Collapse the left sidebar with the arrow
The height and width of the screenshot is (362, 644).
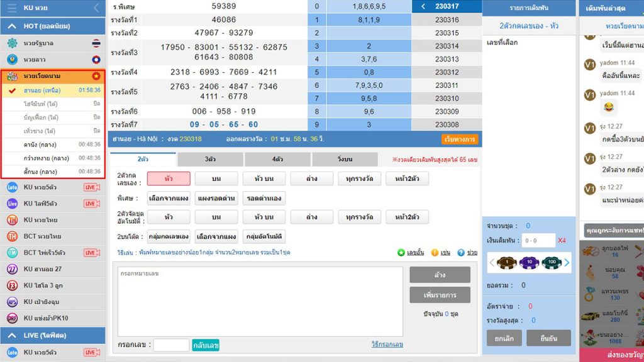click(96, 8)
